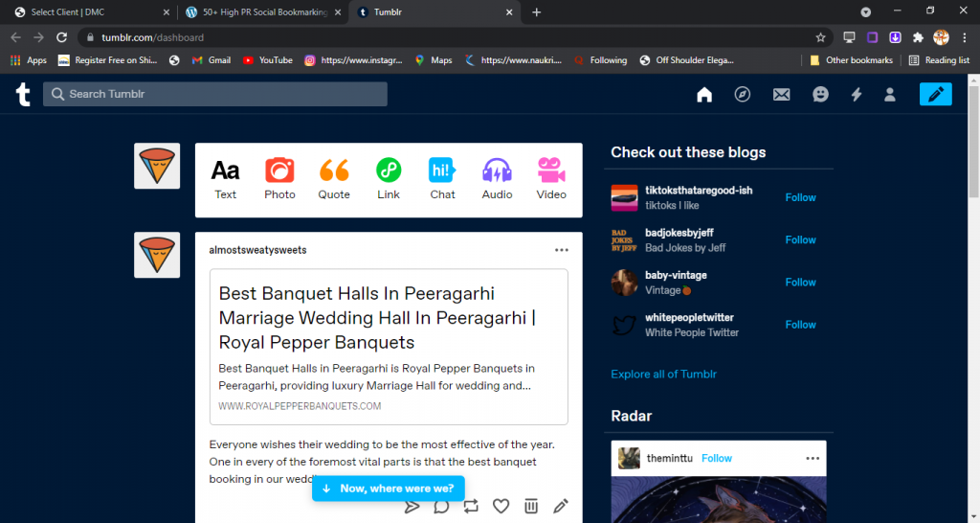Open Explore all of Tumblr link
Screen dimensions: 980x523
tap(664, 375)
